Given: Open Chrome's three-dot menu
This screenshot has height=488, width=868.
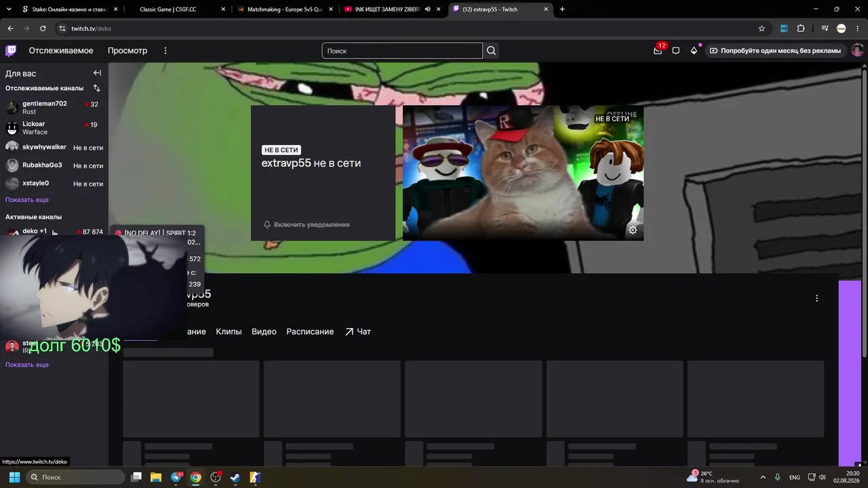Looking at the screenshot, I should click(x=858, y=28).
